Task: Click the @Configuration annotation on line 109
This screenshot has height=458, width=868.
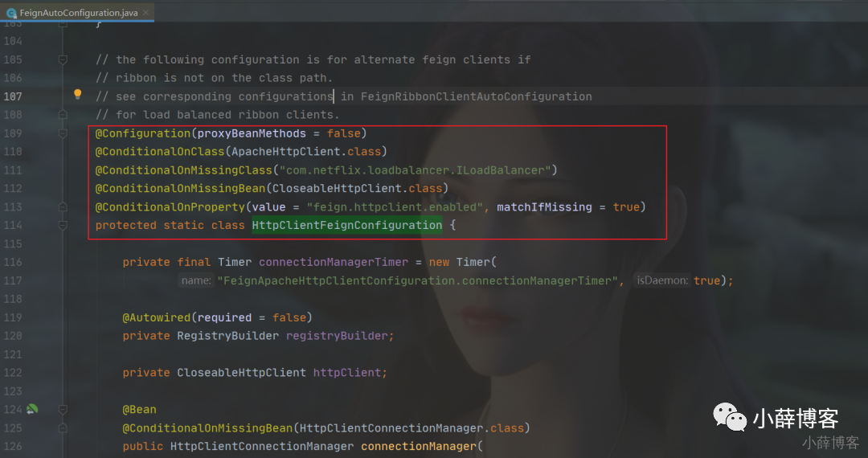Action: tap(143, 133)
